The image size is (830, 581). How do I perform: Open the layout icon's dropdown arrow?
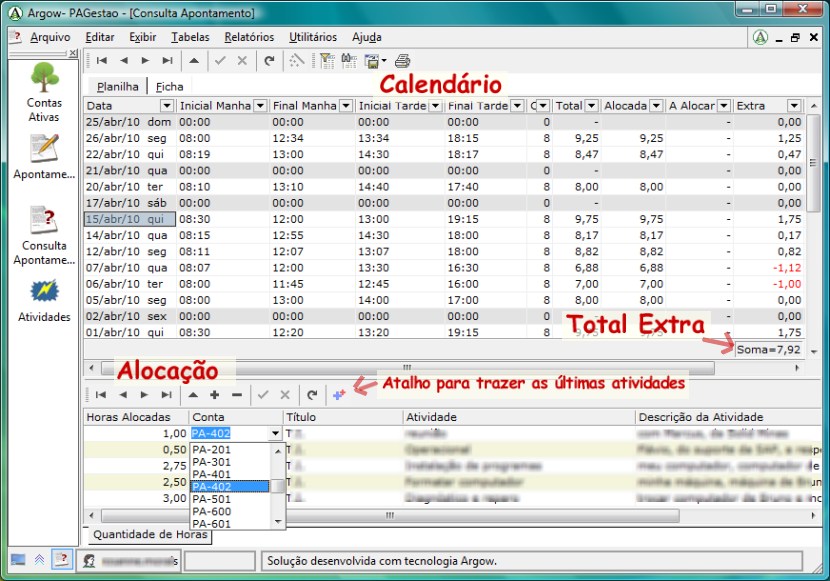(384, 61)
